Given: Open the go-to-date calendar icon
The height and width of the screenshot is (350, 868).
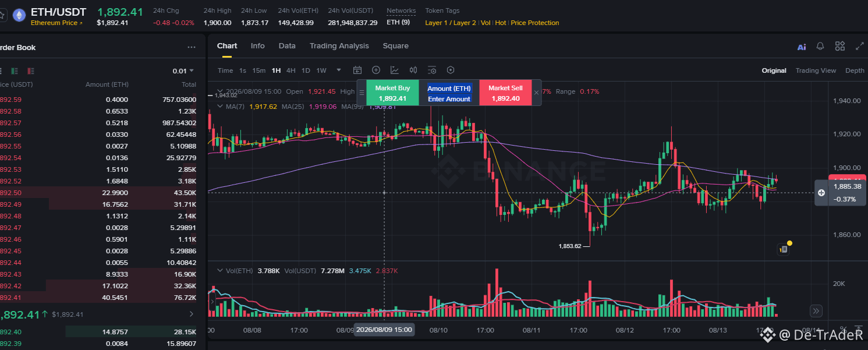Looking at the screenshot, I should pyautogui.click(x=357, y=70).
